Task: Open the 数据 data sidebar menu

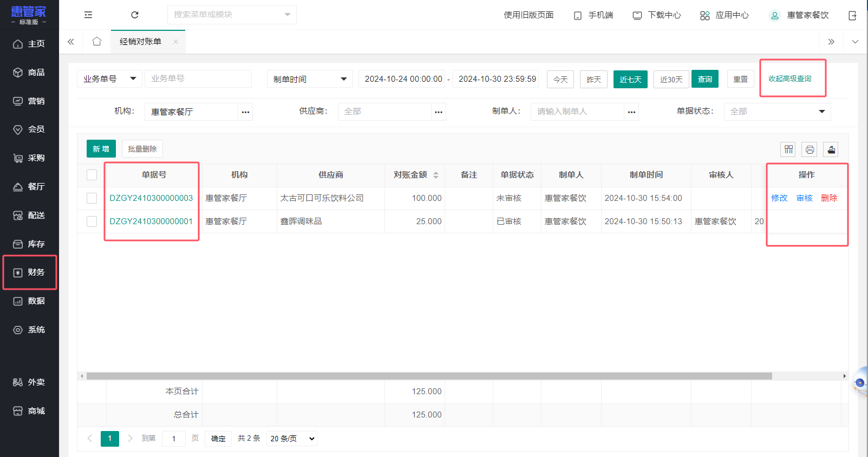Action: tap(29, 301)
